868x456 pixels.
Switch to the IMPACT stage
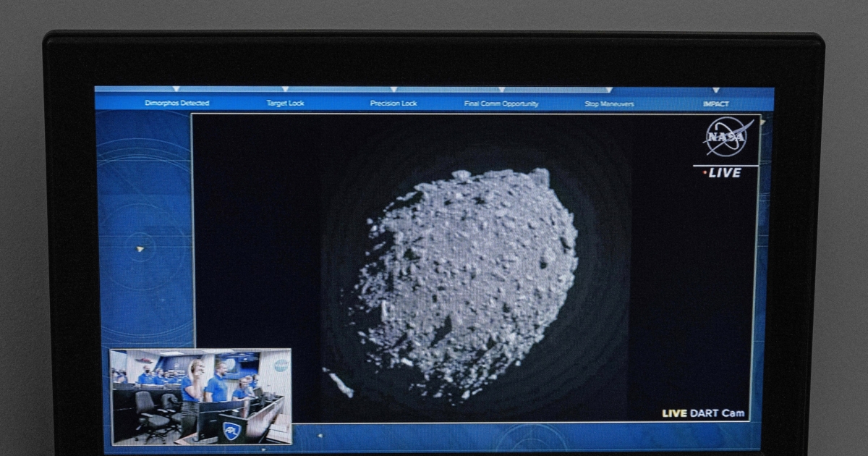715,103
